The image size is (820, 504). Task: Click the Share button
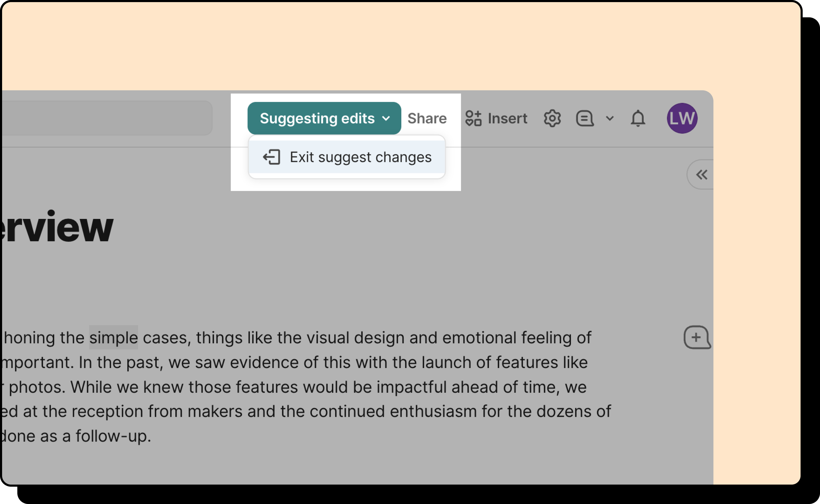click(x=427, y=118)
